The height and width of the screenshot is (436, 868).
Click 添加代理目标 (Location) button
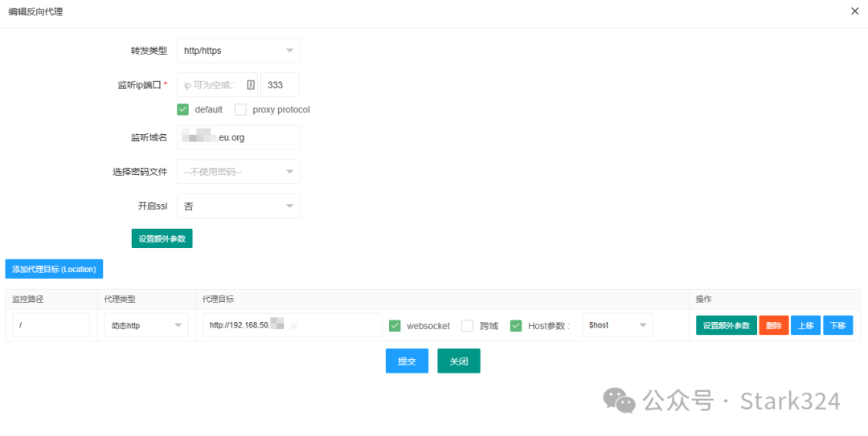pyautogui.click(x=54, y=269)
